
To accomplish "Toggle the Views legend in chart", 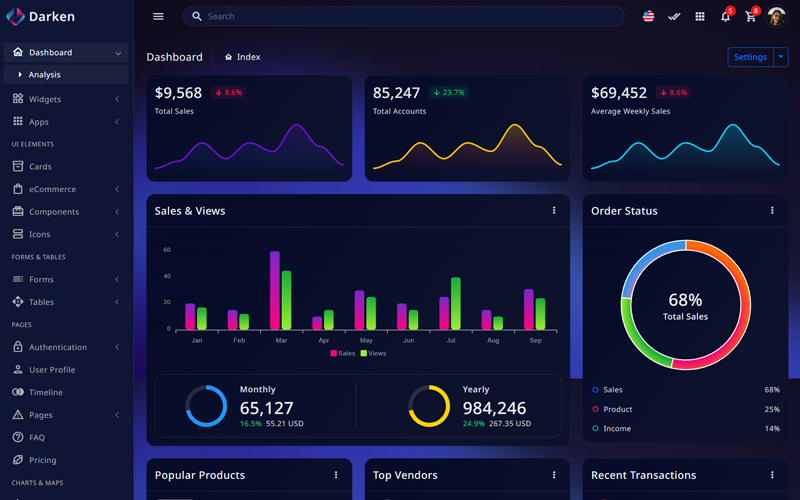I will pyautogui.click(x=373, y=353).
